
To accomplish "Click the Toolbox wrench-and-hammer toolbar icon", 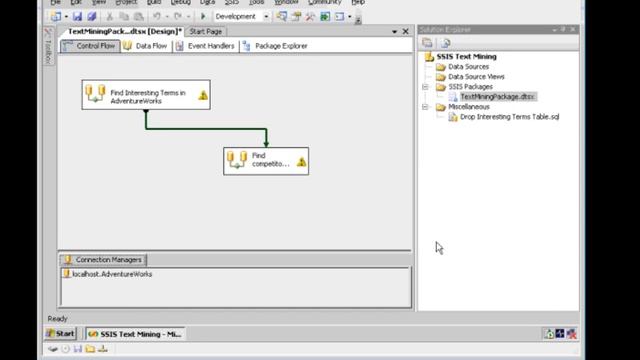I will [x=310, y=16].
